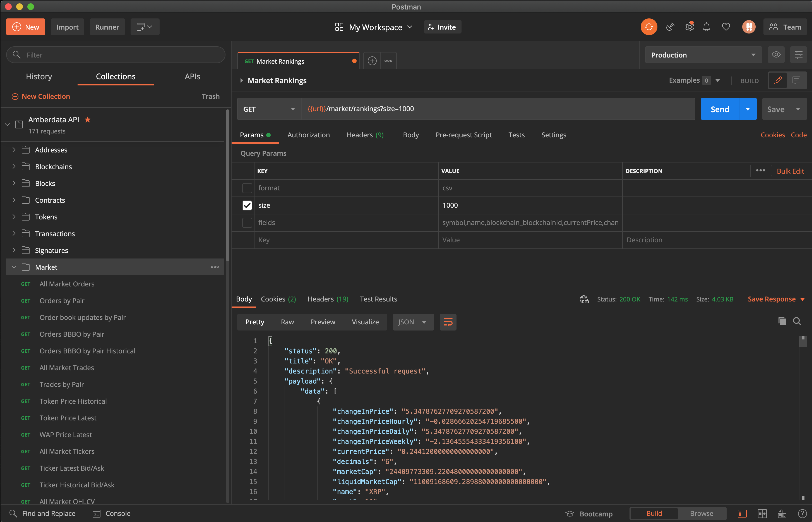Enable the fields query param checkbox
812x522 pixels.
(247, 222)
